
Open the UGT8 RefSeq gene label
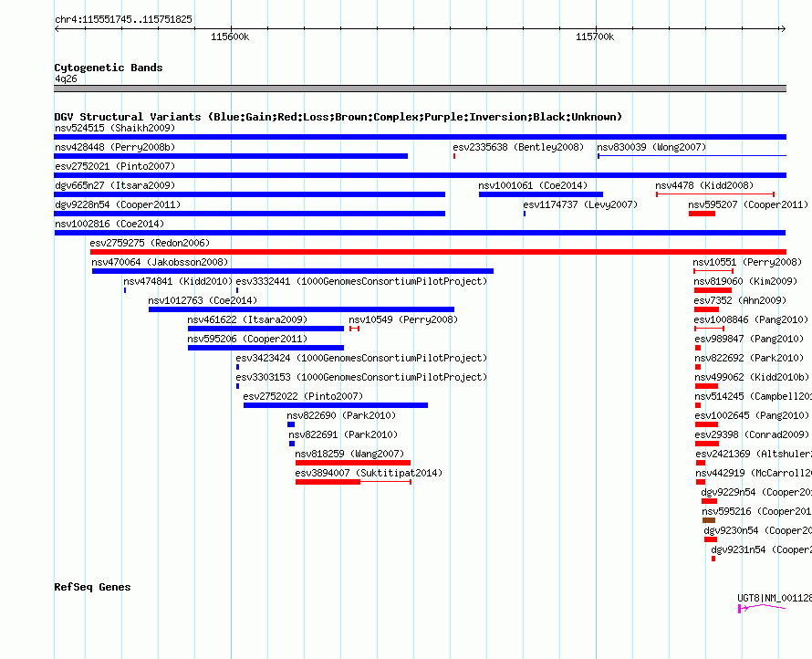click(775, 598)
